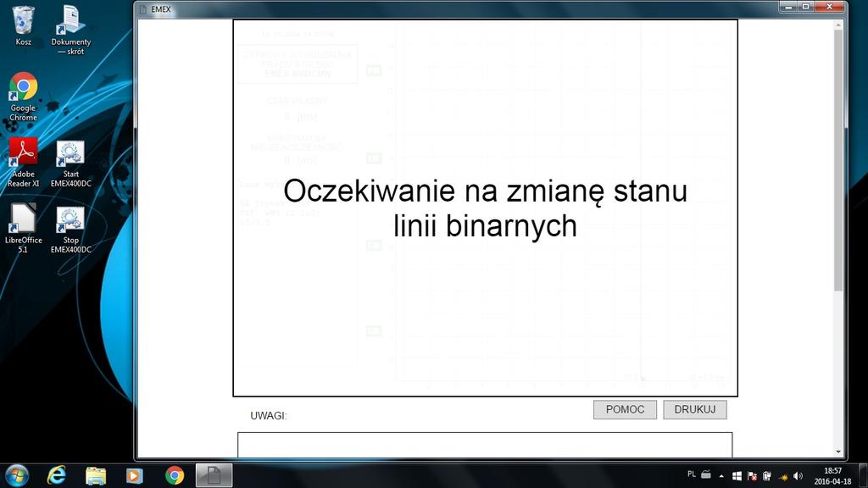This screenshot has height=488, width=868.
Task: Show hidden tray icons arrow
Action: (x=721, y=476)
